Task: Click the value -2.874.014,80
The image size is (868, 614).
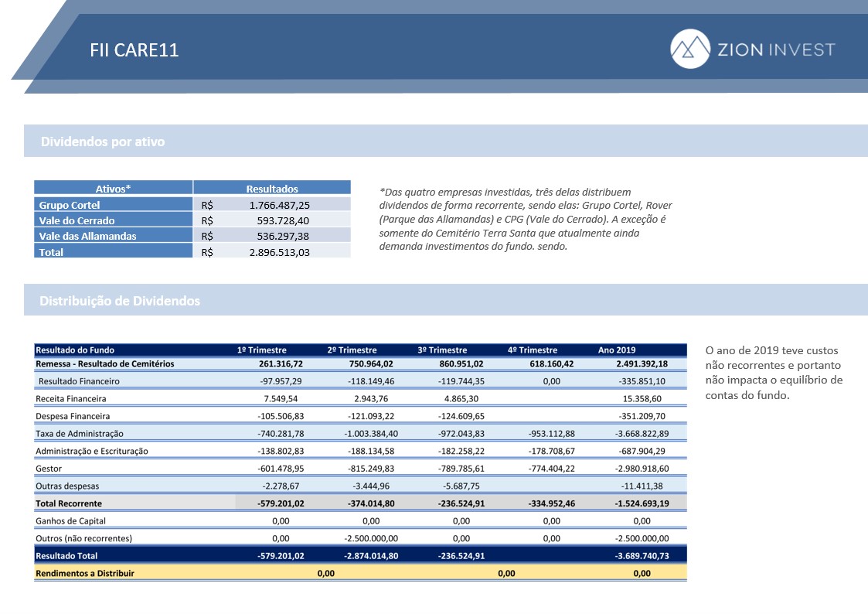Action: coord(371,556)
